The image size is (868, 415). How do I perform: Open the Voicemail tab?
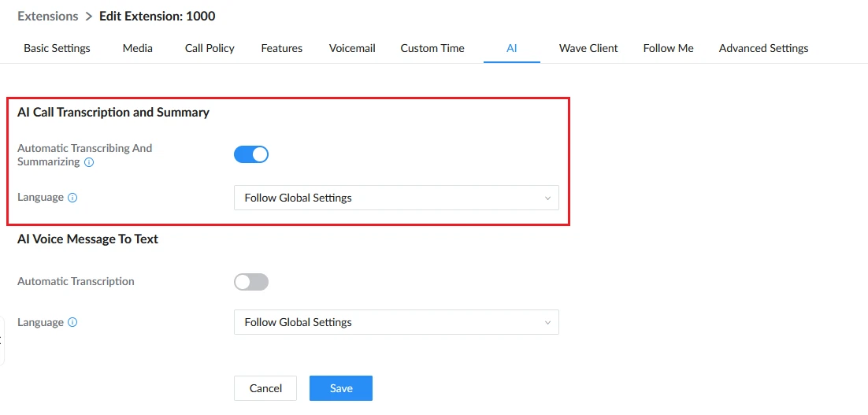click(x=352, y=48)
